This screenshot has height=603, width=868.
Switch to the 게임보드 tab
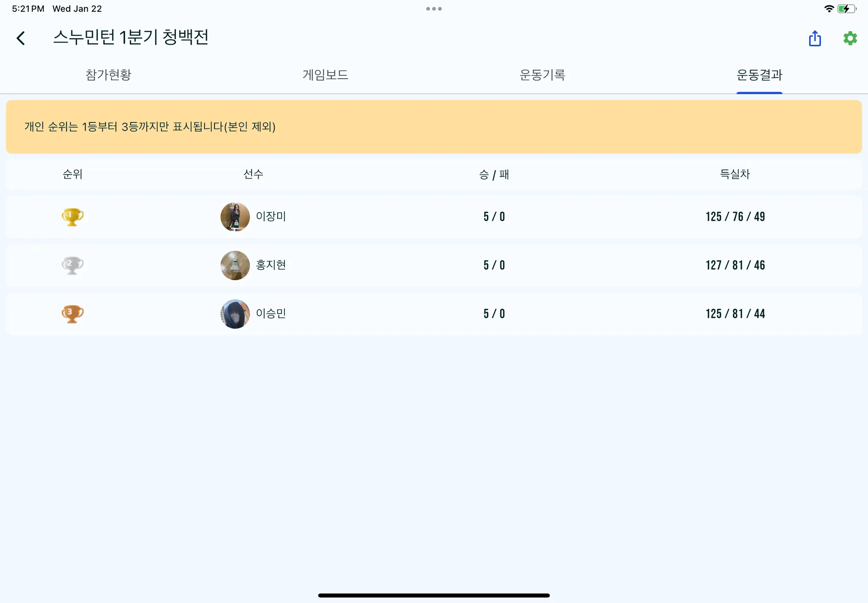(325, 75)
